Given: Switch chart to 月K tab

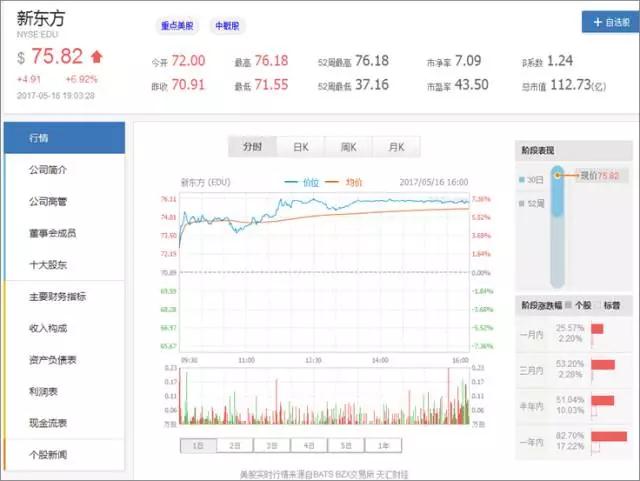Looking at the screenshot, I should 396,147.
